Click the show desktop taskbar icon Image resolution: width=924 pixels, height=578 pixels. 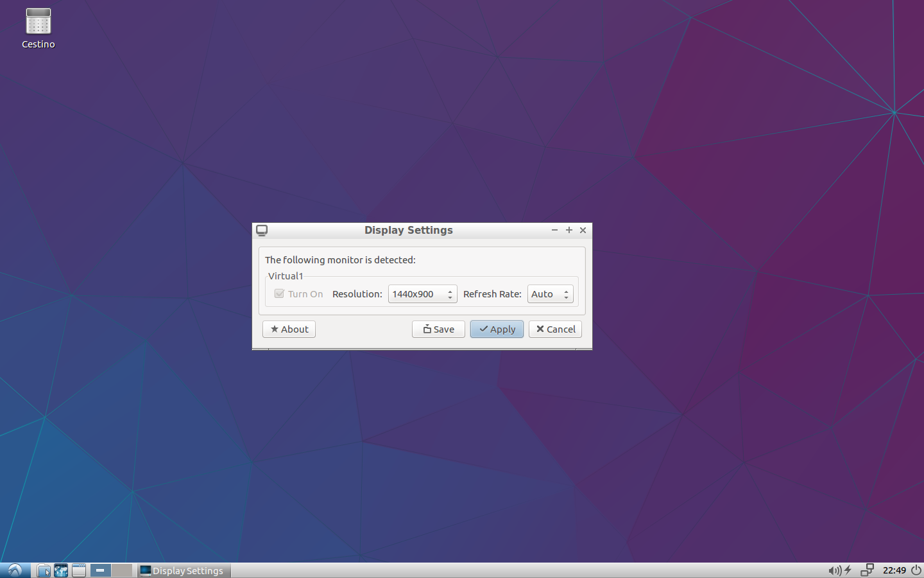click(x=79, y=570)
